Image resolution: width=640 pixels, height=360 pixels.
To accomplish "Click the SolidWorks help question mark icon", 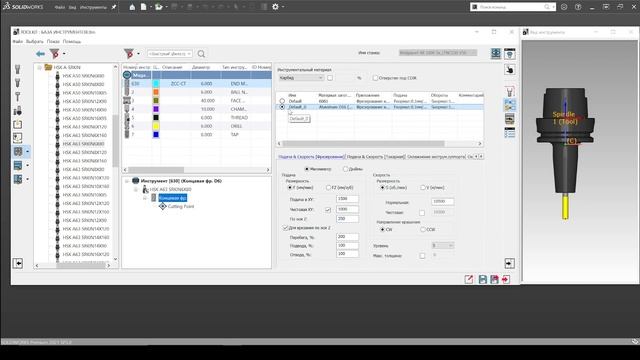I will click(578, 7).
